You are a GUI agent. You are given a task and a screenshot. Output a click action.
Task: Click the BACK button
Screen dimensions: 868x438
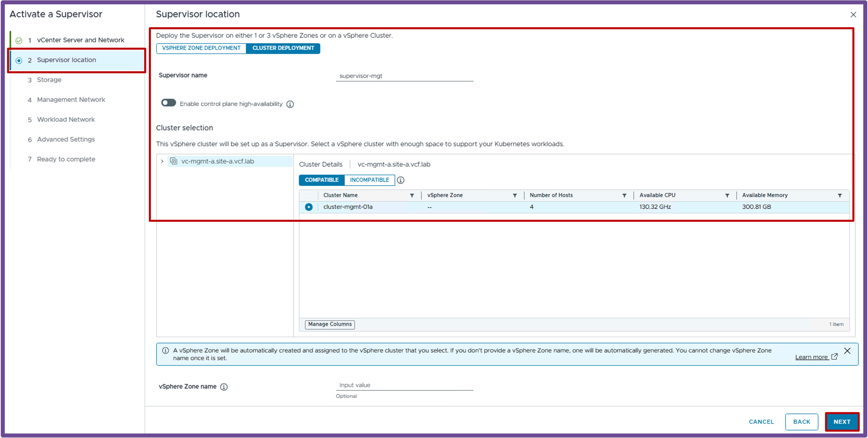pos(801,422)
